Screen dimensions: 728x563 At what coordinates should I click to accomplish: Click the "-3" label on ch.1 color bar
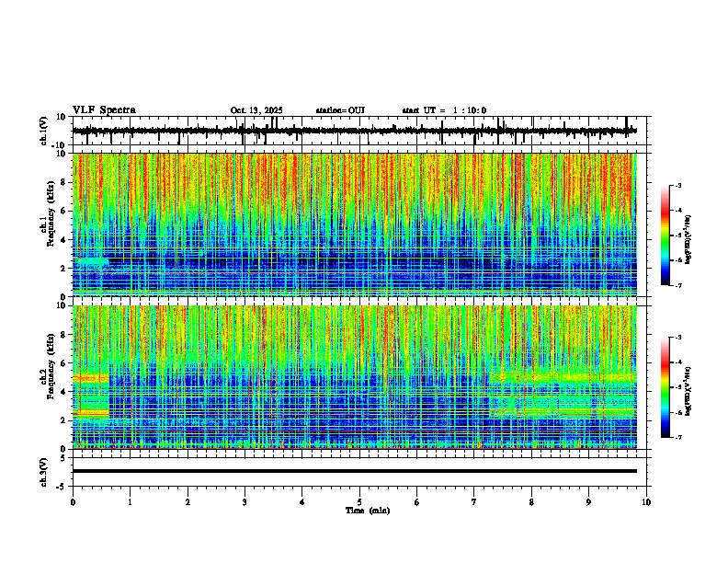(678, 185)
